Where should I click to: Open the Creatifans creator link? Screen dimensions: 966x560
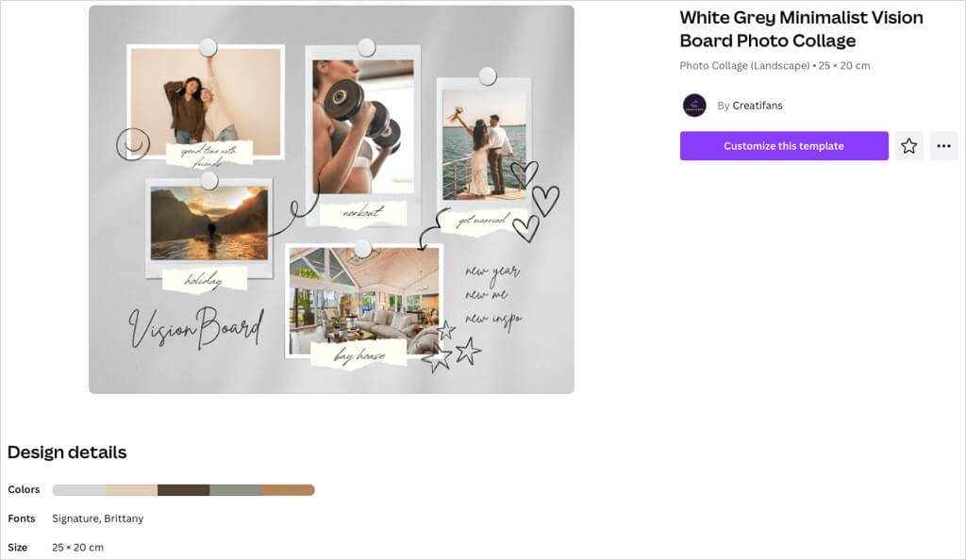758,106
